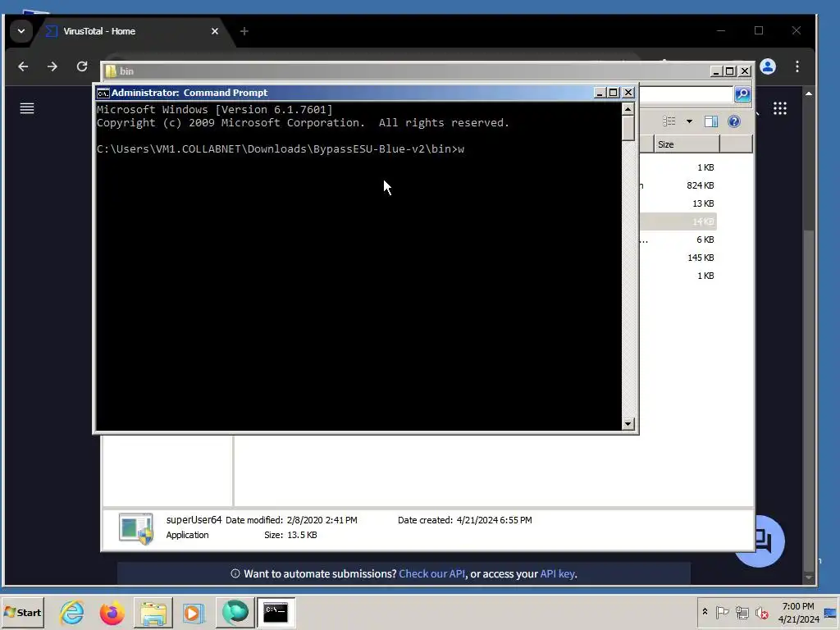Maximize the Command Prompt window

pyautogui.click(x=614, y=93)
